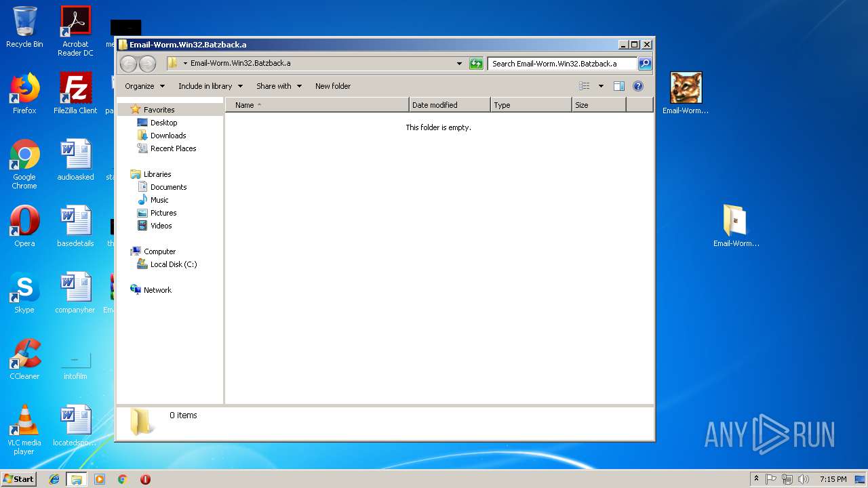Open Action Center flag icon
This screenshot has height=488, width=868.
(771, 479)
